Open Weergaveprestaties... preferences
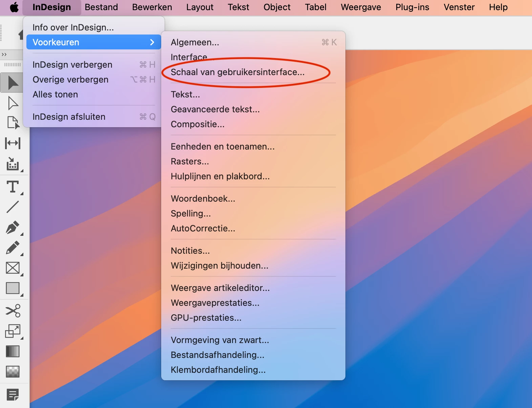The width and height of the screenshot is (532, 408). pyautogui.click(x=253, y=303)
